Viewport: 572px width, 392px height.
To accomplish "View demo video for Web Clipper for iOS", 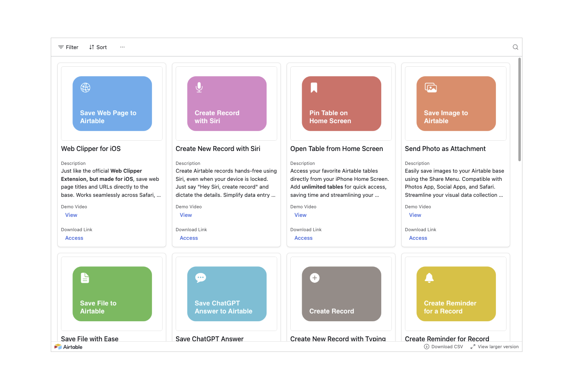I will click(x=71, y=215).
